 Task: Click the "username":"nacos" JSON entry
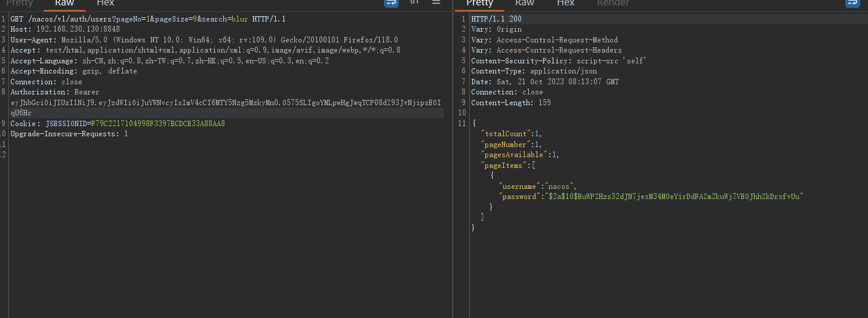coord(537,186)
